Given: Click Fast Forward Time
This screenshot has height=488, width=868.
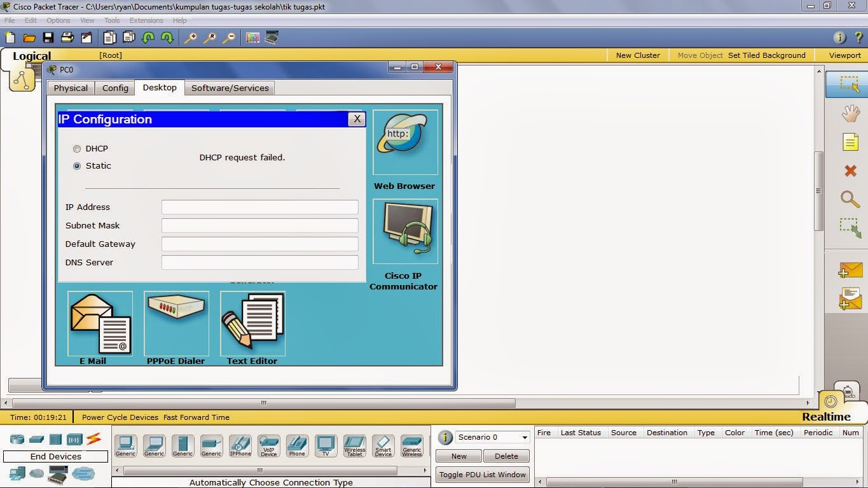Looking at the screenshot, I should pyautogui.click(x=196, y=417).
